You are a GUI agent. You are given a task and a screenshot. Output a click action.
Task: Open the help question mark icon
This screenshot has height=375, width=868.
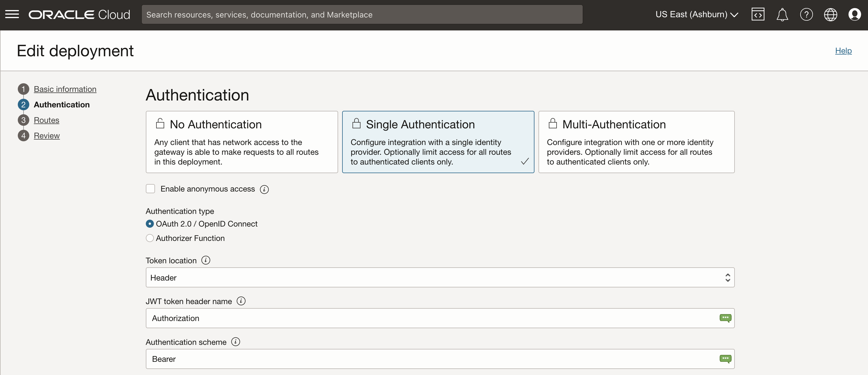click(807, 14)
